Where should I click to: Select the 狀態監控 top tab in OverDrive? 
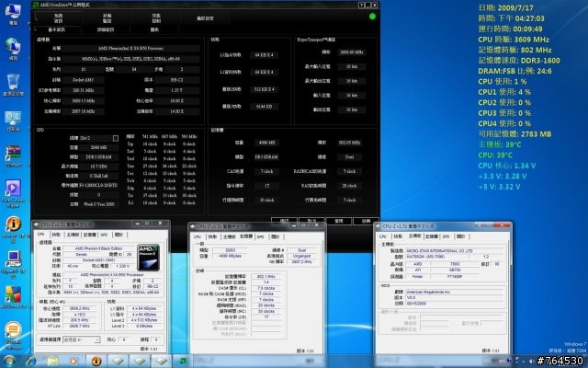pyautogui.click(x=107, y=18)
